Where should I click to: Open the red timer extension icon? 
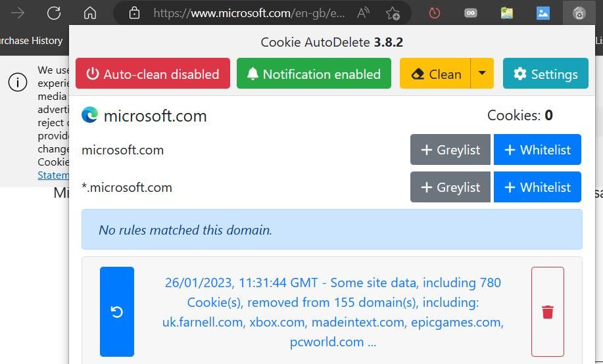[434, 13]
